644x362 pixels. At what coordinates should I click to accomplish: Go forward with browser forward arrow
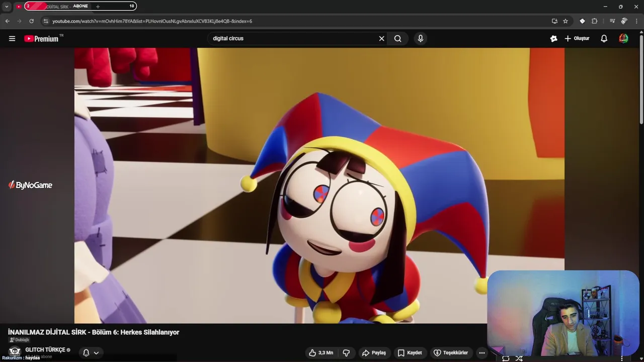19,21
